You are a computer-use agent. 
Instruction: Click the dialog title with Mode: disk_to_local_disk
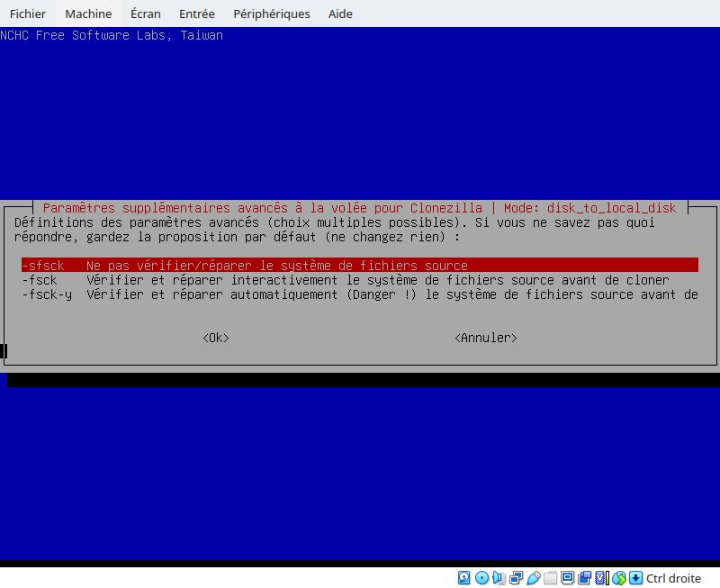[x=359, y=208]
